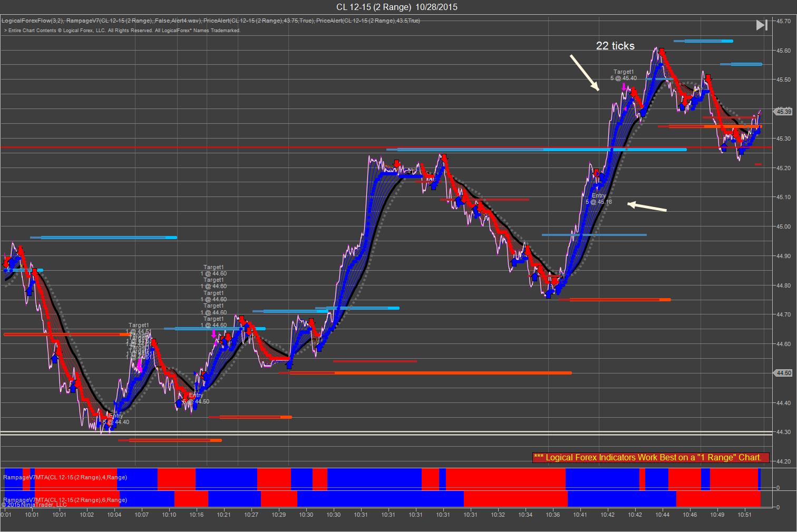The width and height of the screenshot is (797, 532).
Task: Click the Entry 5 @ 44.40 trade label
Action: point(116,419)
